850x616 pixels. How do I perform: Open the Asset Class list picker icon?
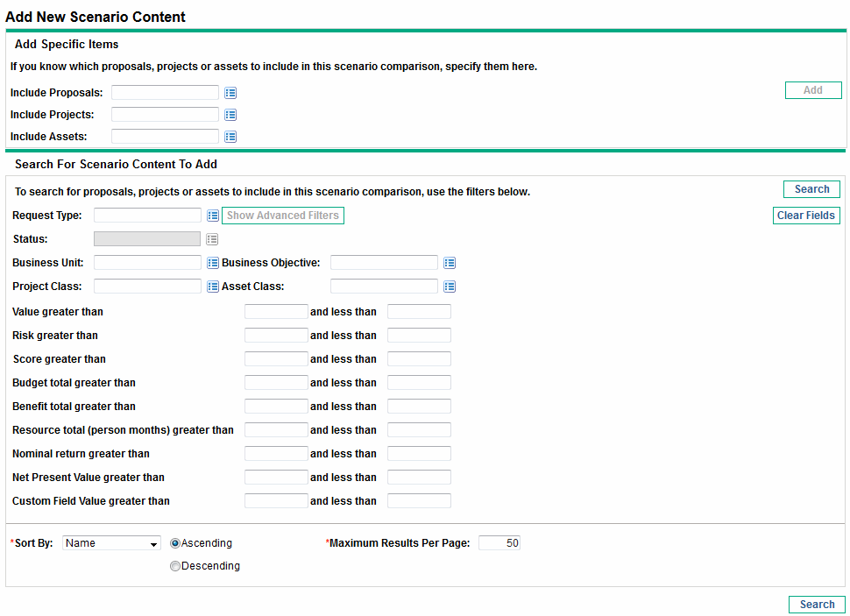tap(450, 287)
